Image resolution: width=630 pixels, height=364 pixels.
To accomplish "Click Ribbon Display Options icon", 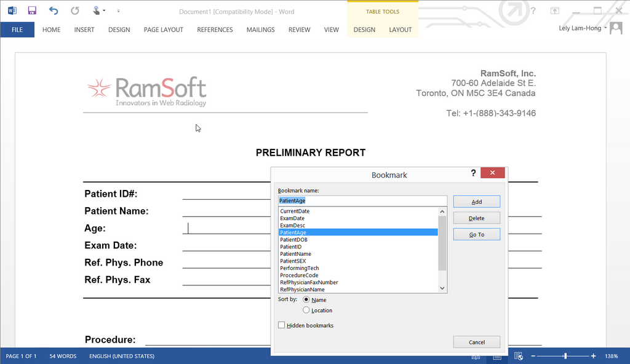I will point(554,10).
